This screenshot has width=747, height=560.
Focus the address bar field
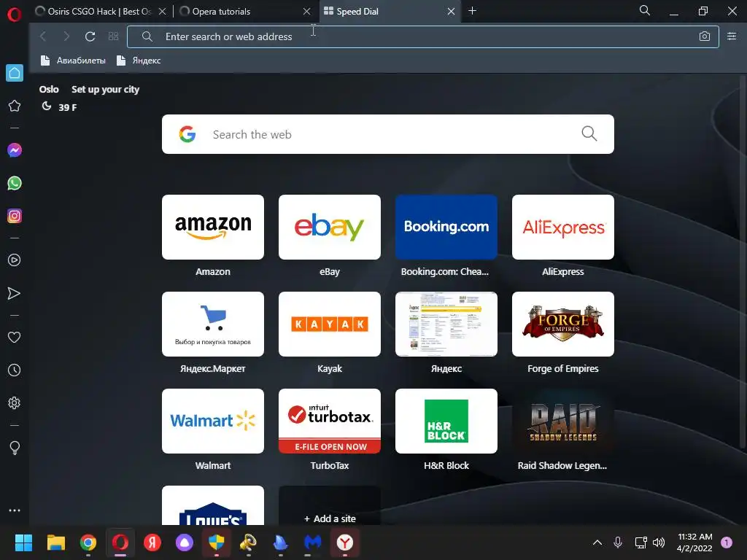422,36
